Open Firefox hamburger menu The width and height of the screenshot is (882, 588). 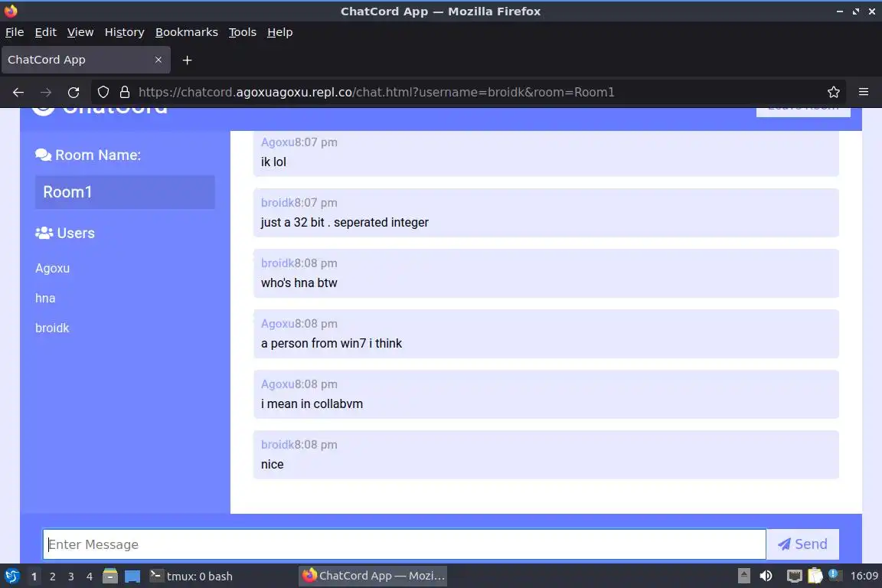click(x=864, y=93)
